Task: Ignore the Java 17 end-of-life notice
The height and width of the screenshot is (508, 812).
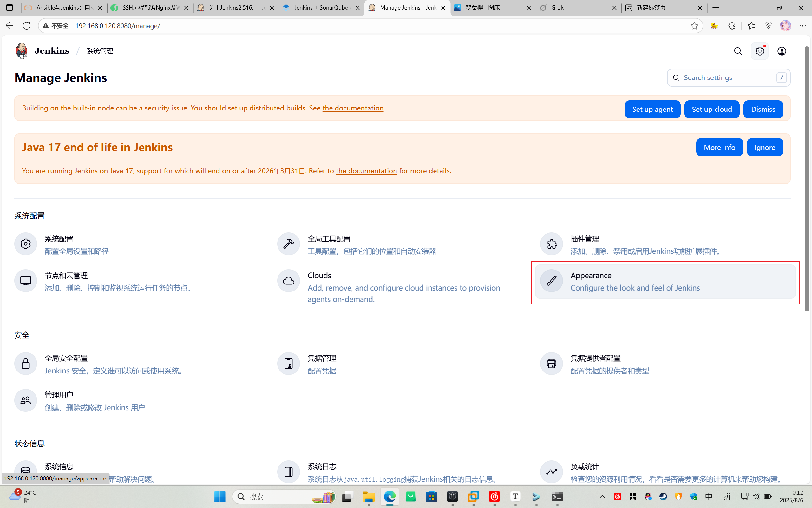Action: click(x=765, y=147)
